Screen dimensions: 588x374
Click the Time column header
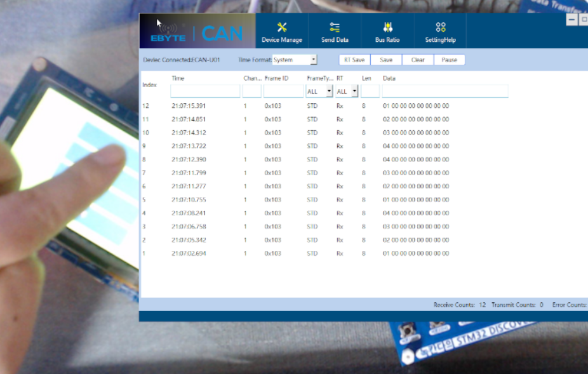coord(178,78)
